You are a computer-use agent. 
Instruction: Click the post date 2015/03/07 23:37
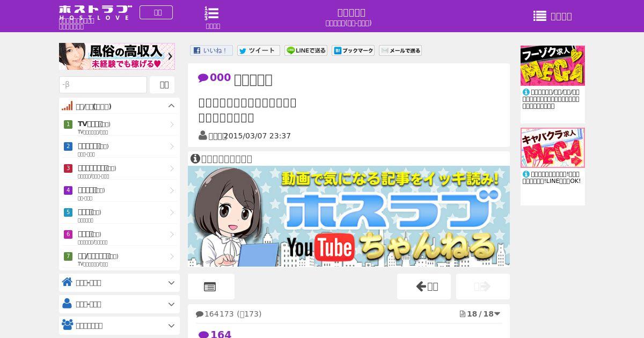(258, 136)
